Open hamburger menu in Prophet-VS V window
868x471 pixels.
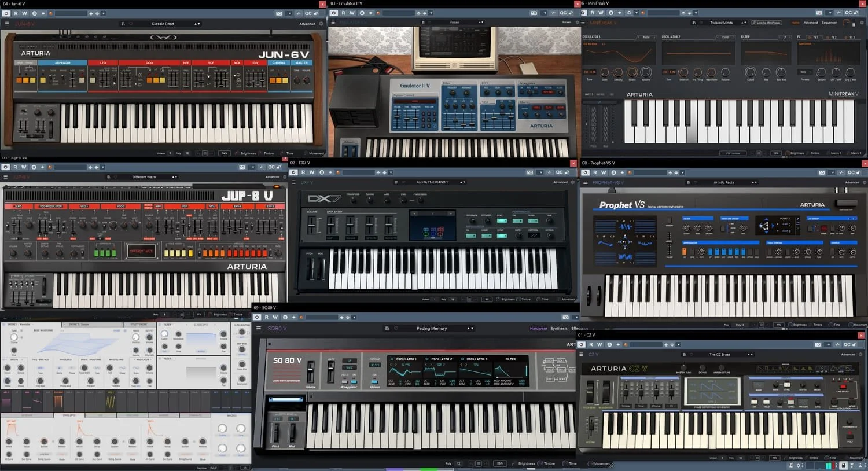tap(585, 182)
